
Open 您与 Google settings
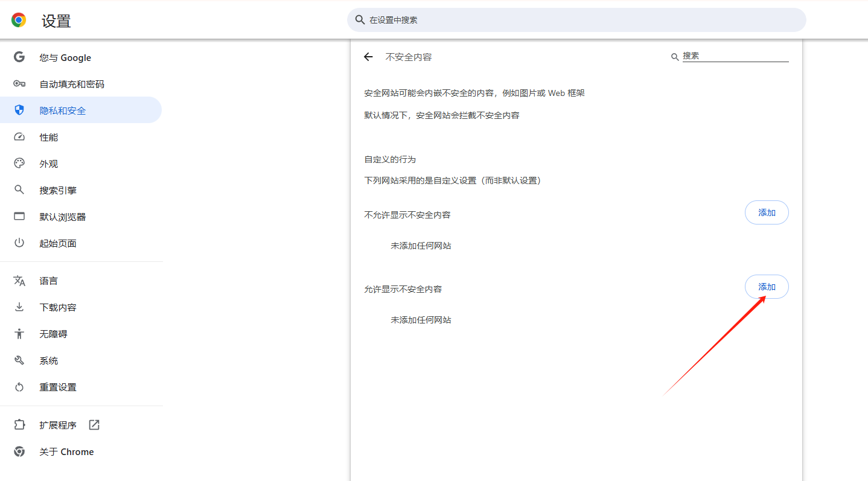tap(81, 57)
